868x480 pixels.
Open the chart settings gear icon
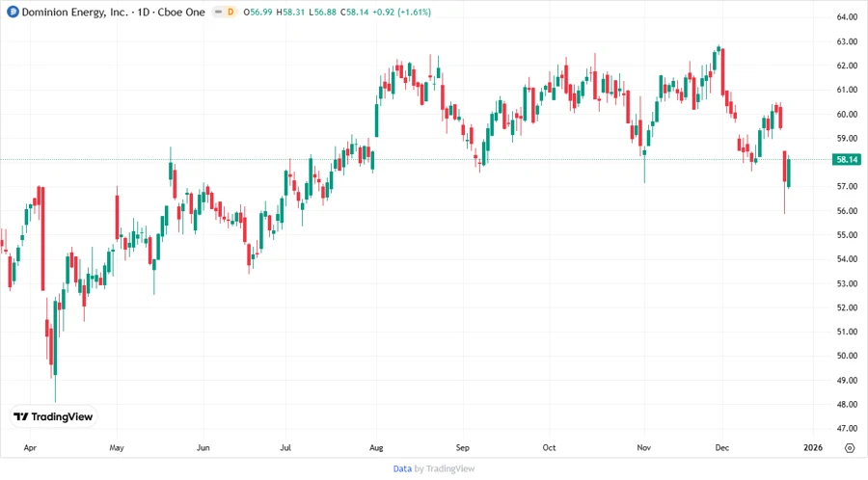coord(850,448)
